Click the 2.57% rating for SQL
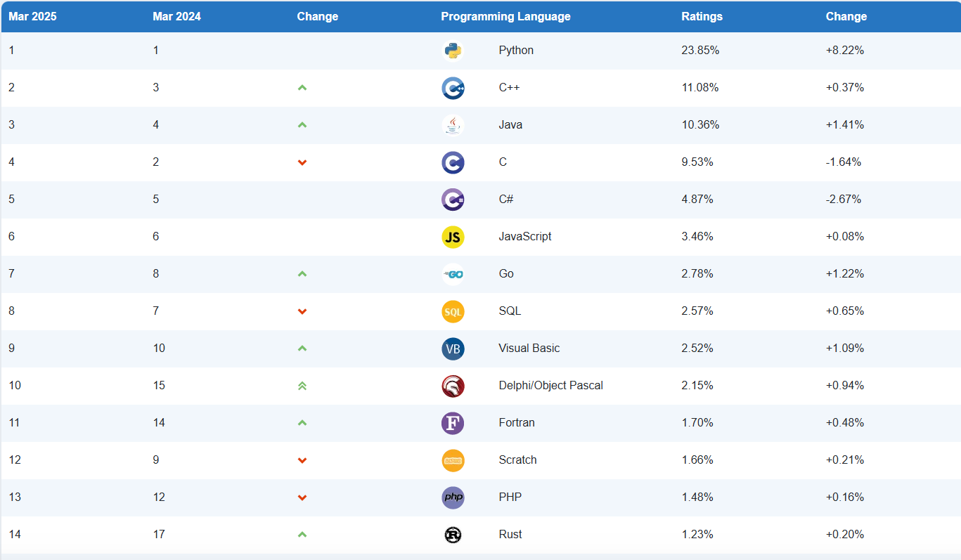 697,311
